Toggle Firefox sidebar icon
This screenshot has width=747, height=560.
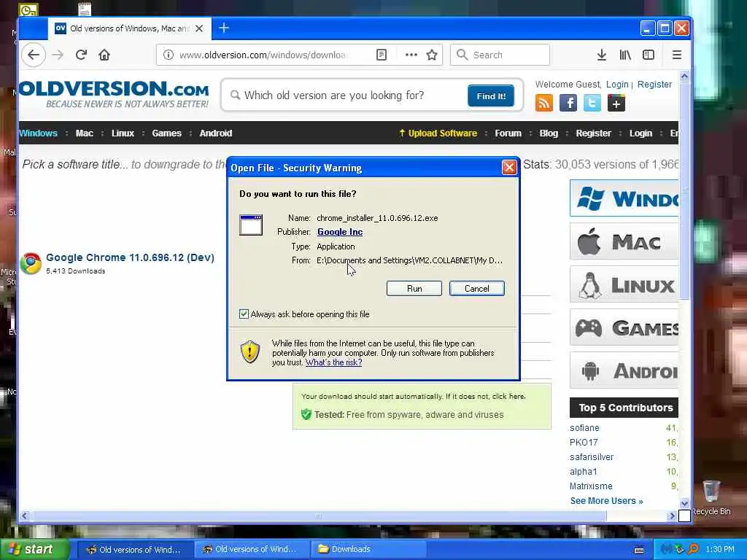click(x=649, y=55)
